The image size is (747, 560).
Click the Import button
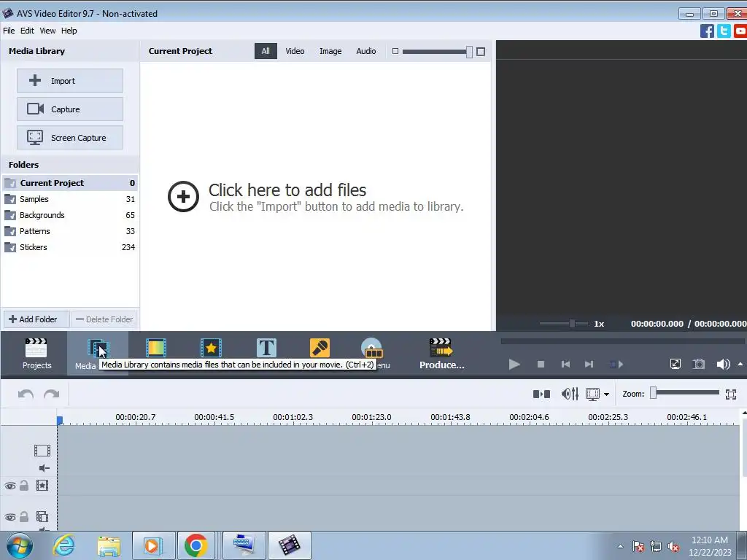pos(70,80)
